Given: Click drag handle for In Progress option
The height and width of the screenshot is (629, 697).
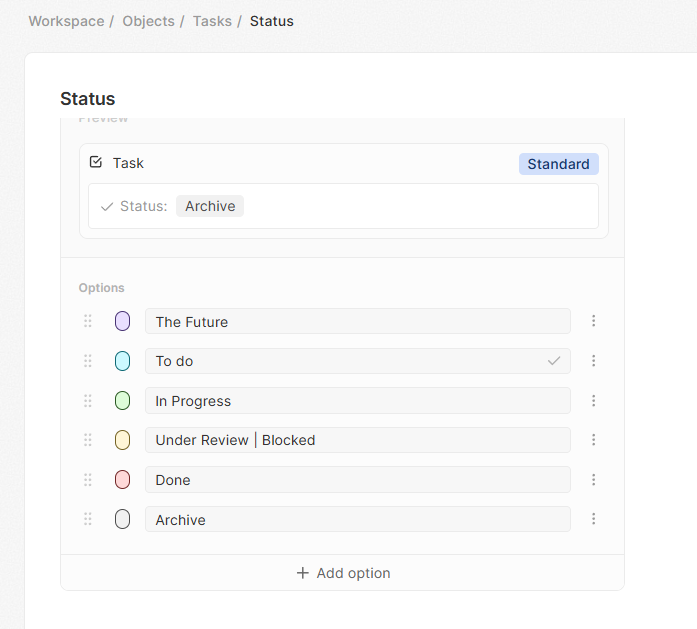Looking at the screenshot, I should [88, 401].
